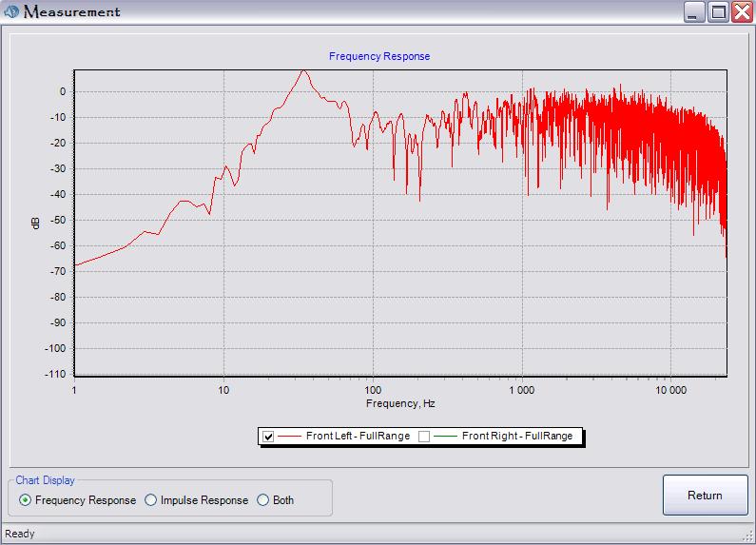Click the -50 dB axis tick label

click(x=58, y=220)
